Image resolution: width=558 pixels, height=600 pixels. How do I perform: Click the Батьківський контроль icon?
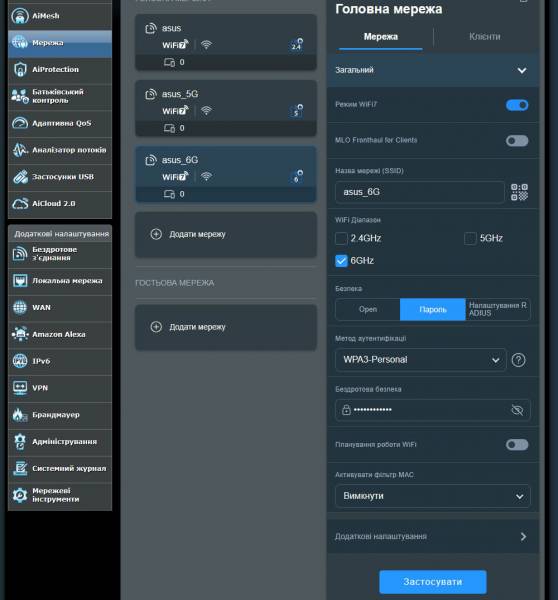click(x=20, y=96)
